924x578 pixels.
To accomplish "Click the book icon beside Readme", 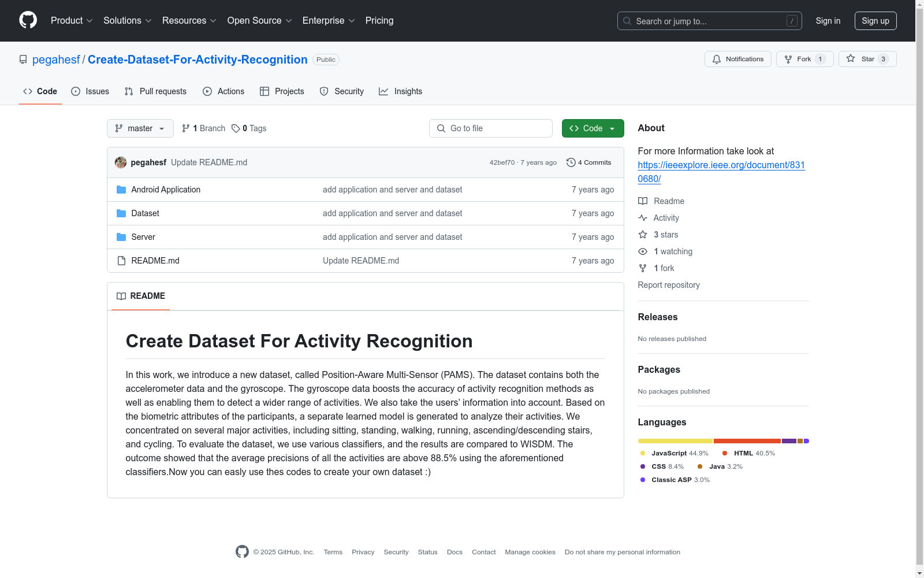I will (643, 201).
